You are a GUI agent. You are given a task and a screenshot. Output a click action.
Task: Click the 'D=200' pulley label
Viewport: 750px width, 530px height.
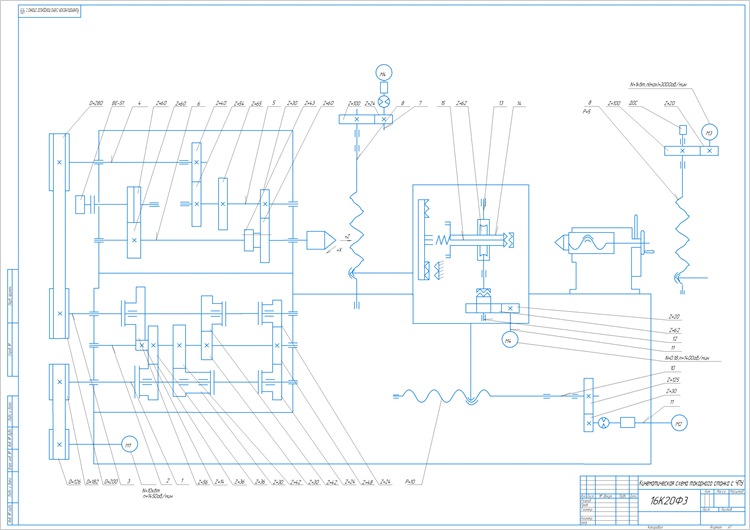[x=111, y=482]
